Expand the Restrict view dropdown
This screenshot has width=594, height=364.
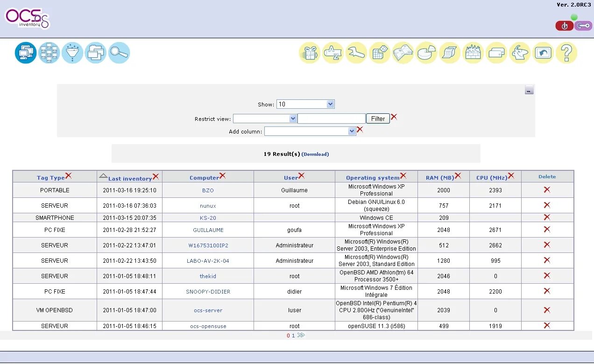pos(265,118)
